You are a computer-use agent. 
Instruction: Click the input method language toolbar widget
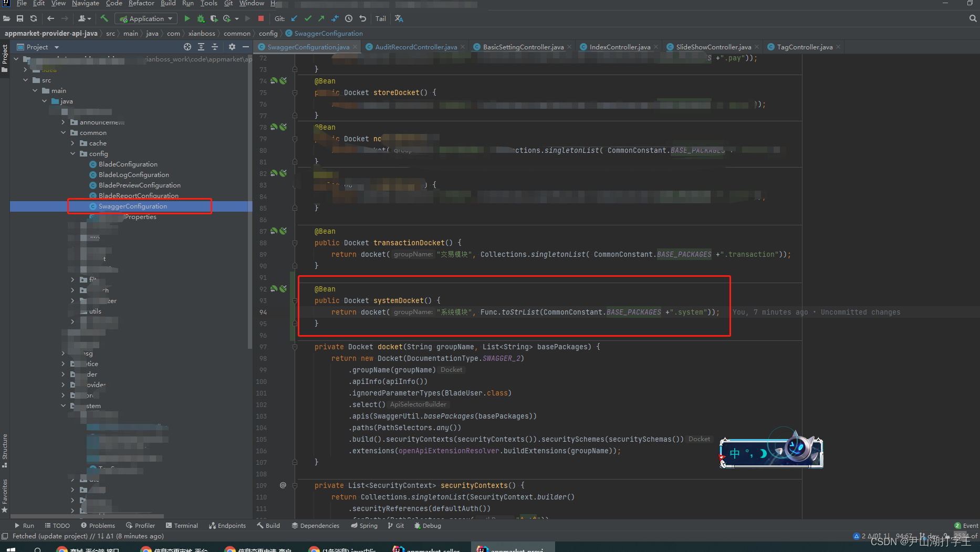771,451
